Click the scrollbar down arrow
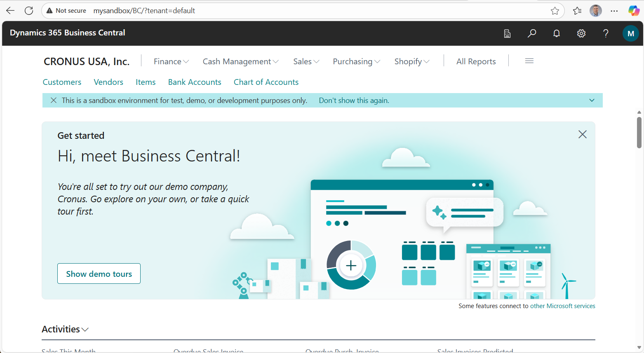 click(x=639, y=348)
